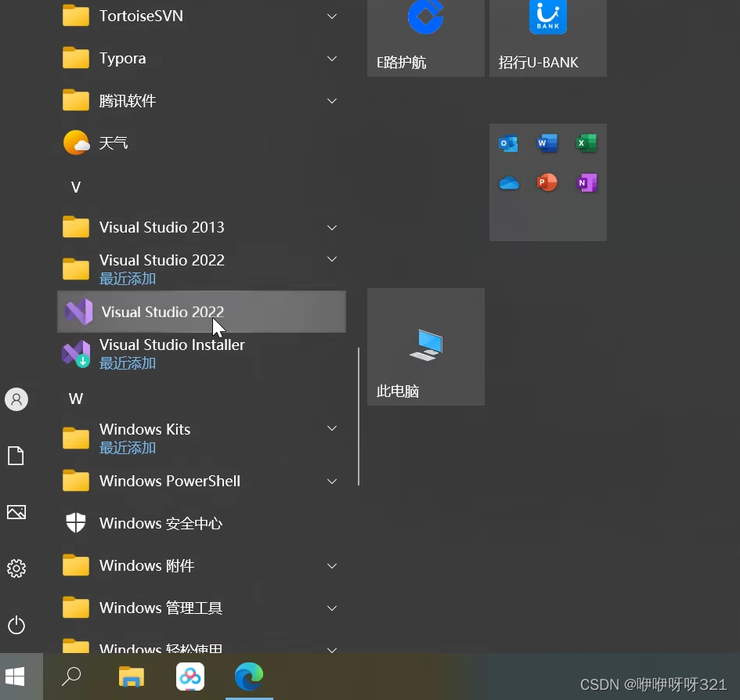Open the 招行U-BANK tile
Viewport: 740px width, 700px height.
tap(548, 38)
